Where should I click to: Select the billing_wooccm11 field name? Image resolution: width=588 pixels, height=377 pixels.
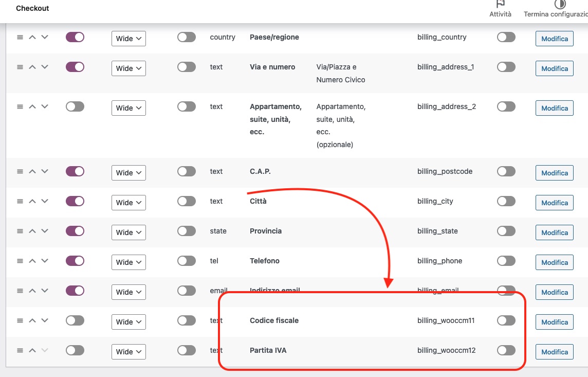pyautogui.click(x=446, y=321)
